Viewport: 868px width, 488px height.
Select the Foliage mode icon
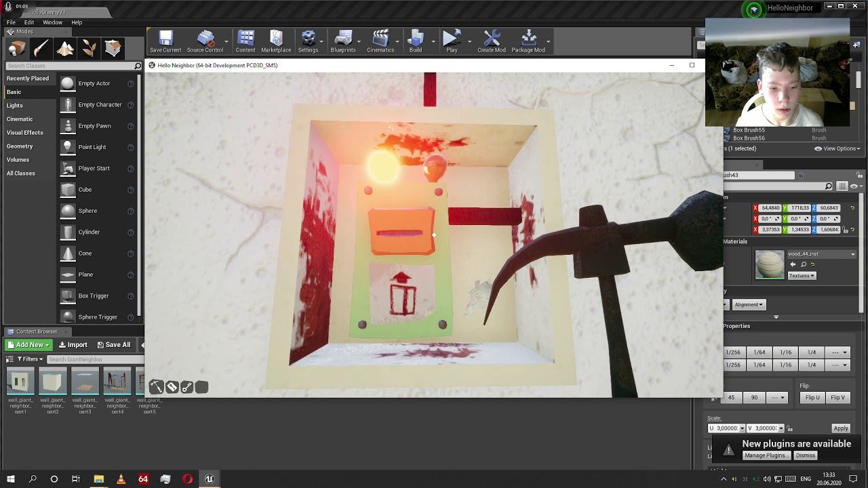(x=89, y=48)
